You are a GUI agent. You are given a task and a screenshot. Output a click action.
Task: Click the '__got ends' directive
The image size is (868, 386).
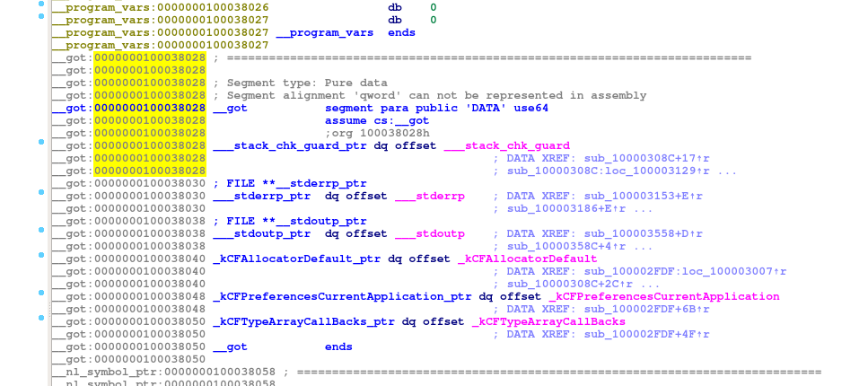tap(283, 347)
